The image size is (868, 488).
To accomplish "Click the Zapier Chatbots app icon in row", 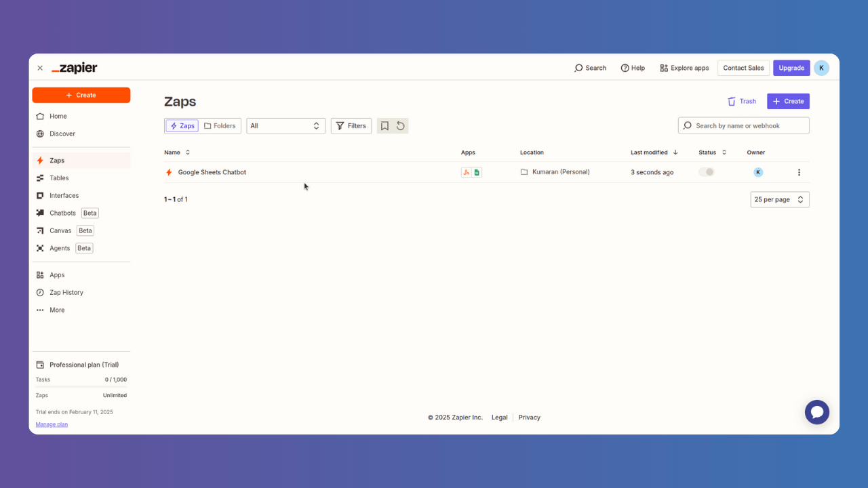I will click(x=466, y=172).
